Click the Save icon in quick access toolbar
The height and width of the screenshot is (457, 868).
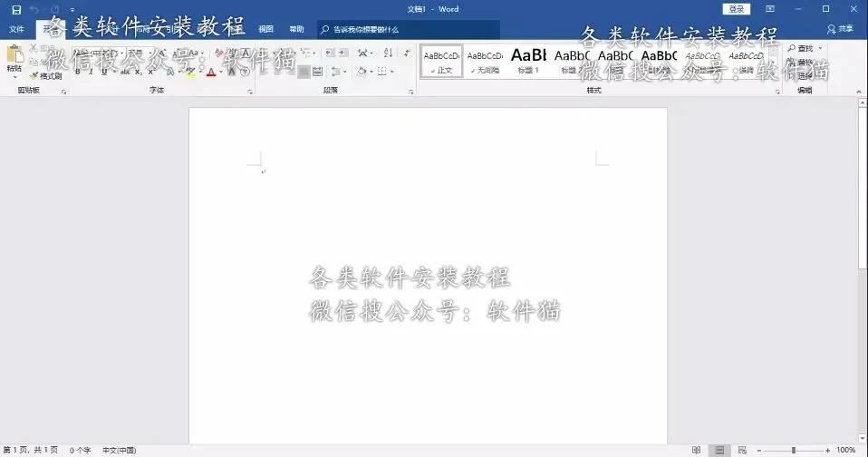click(x=16, y=9)
